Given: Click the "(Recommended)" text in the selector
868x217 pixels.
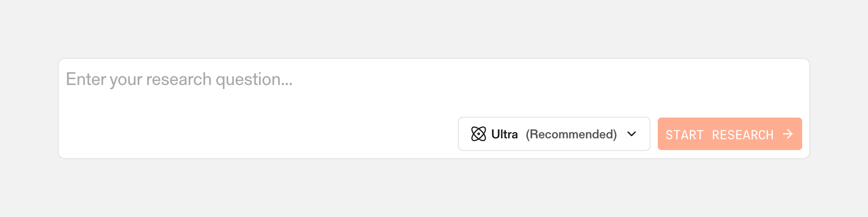Looking at the screenshot, I should (571, 134).
